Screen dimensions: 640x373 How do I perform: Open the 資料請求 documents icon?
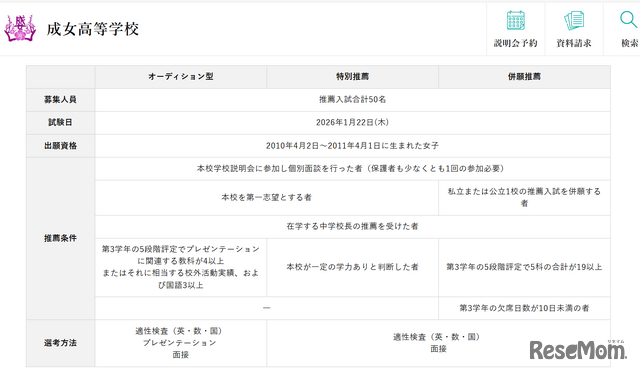pyautogui.click(x=574, y=21)
